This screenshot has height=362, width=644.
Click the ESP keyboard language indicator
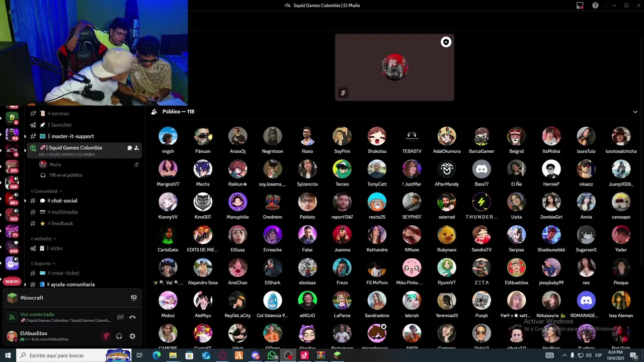pos(599,355)
